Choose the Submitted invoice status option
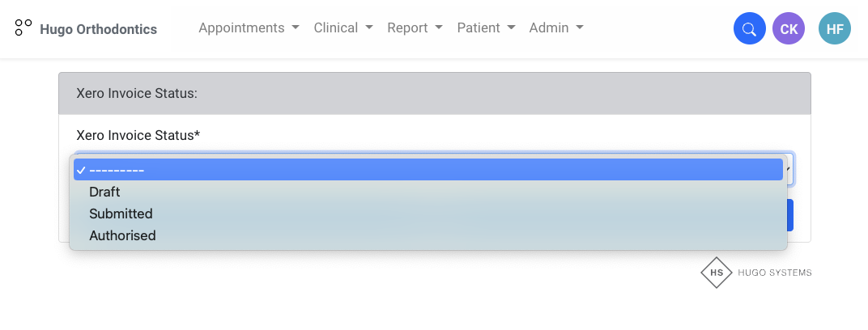The image size is (868, 330). pyautogui.click(x=121, y=214)
